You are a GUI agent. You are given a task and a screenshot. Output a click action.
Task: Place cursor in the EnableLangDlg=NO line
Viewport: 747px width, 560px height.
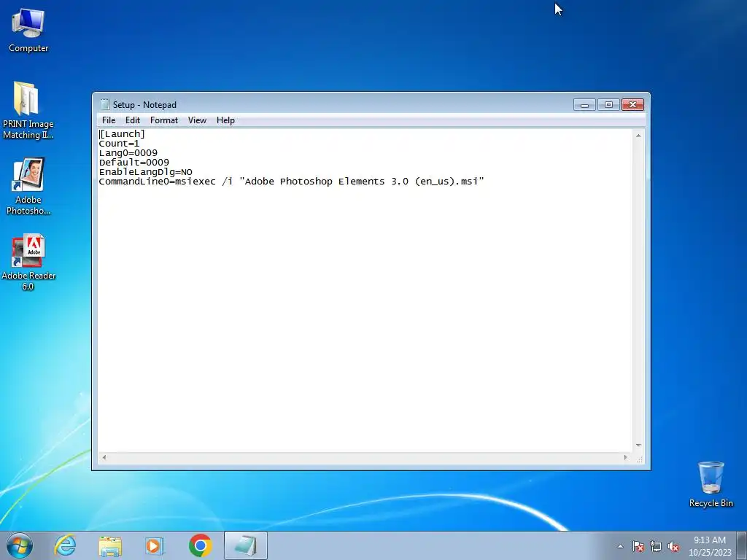pyautogui.click(x=146, y=172)
